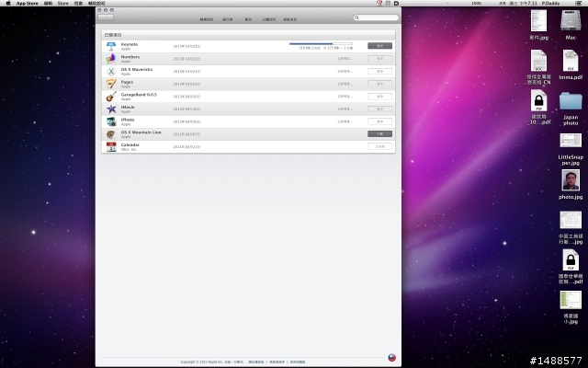Select the jpg file beside Mac drive

coord(538,20)
